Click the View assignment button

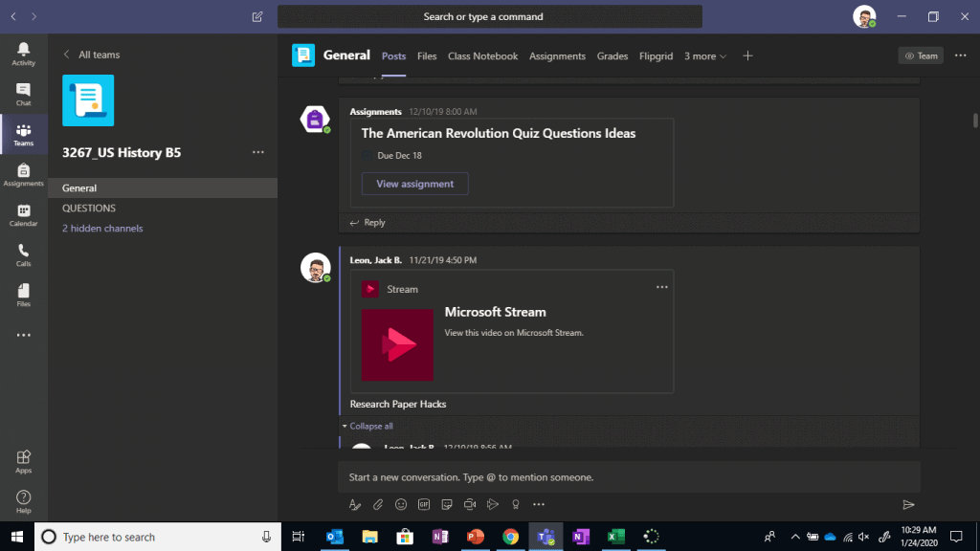click(x=414, y=184)
